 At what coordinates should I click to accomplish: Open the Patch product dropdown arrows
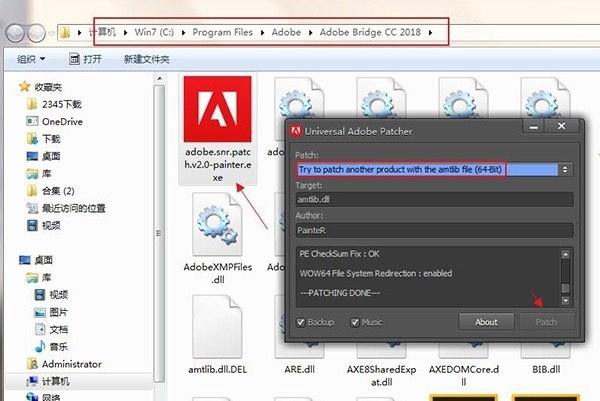pos(565,170)
